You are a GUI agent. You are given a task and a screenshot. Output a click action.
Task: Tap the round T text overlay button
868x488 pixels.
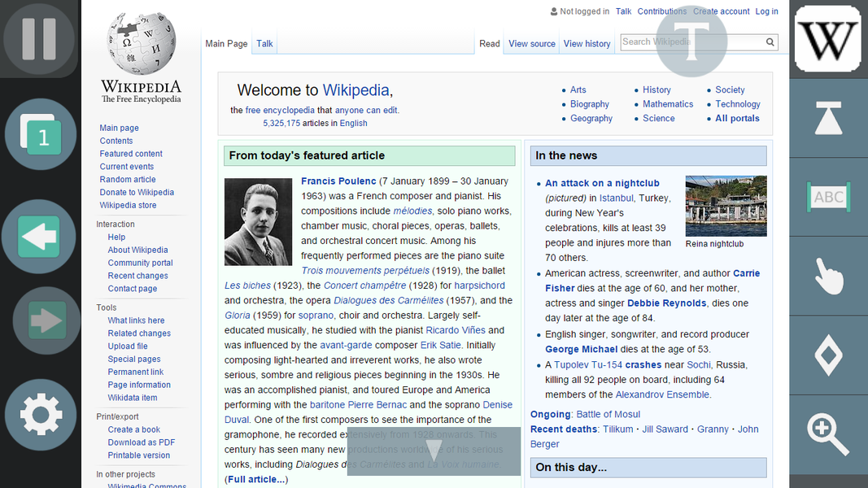tap(691, 42)
